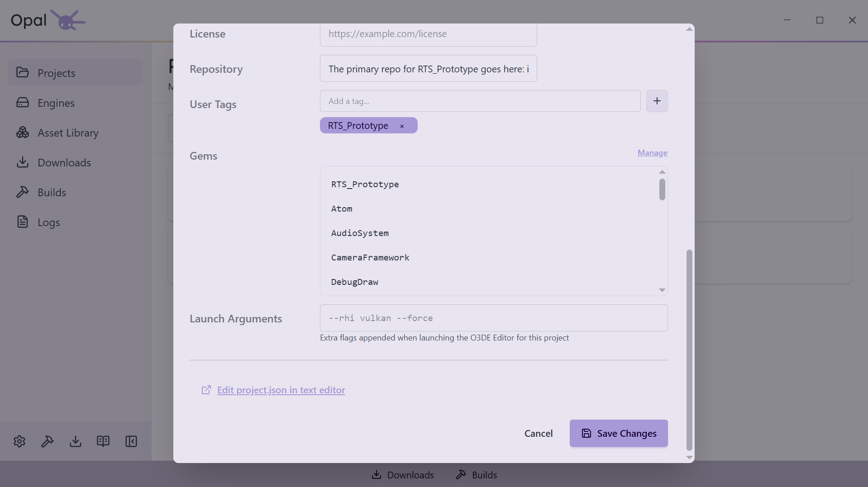The width and height of the screenshot is (868, 487).
Task: Open Downloads in the bottom status bar
Action: click(403, 475)
